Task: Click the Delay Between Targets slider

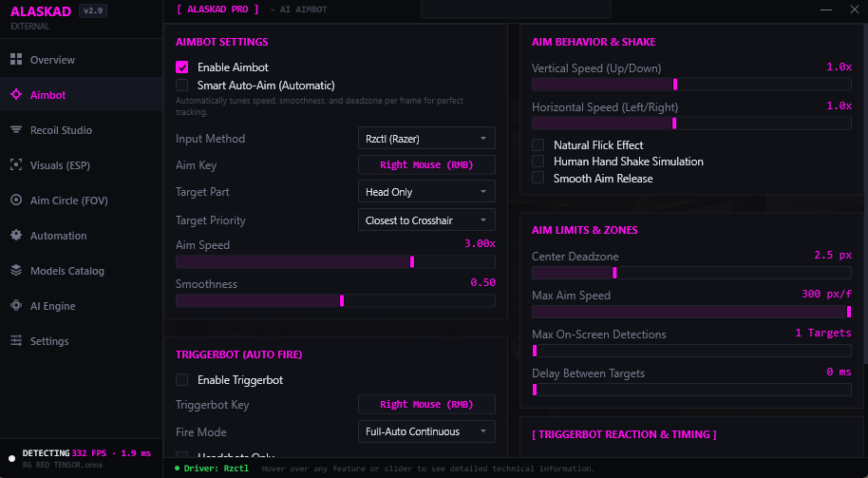Action: (690, 390)
